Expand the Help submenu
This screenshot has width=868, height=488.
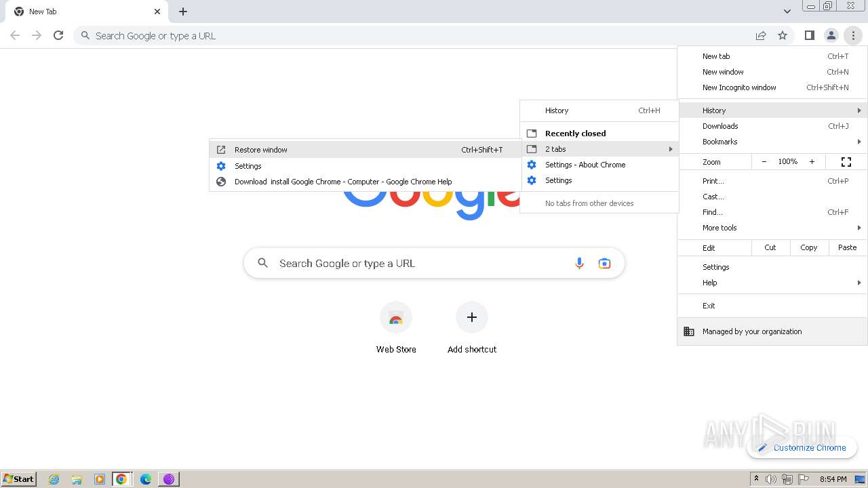(x=772, y=283)
